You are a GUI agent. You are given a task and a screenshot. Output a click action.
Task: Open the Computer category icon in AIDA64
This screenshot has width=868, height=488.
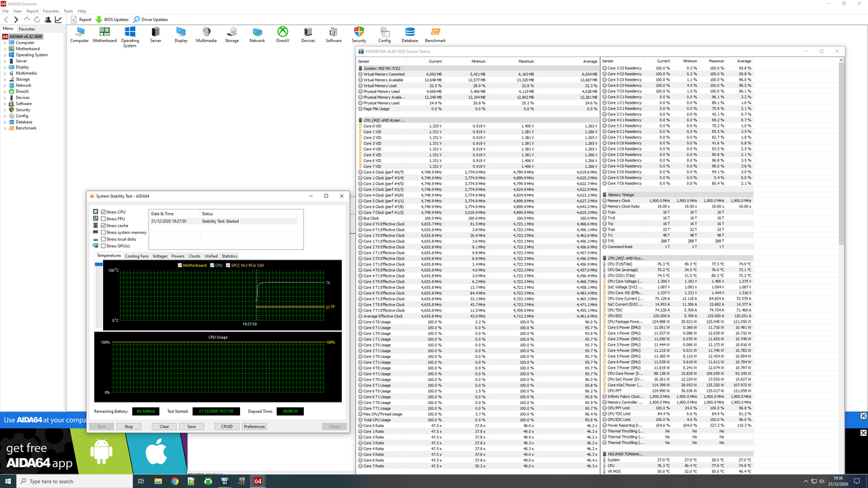click(x=79, y=35)
